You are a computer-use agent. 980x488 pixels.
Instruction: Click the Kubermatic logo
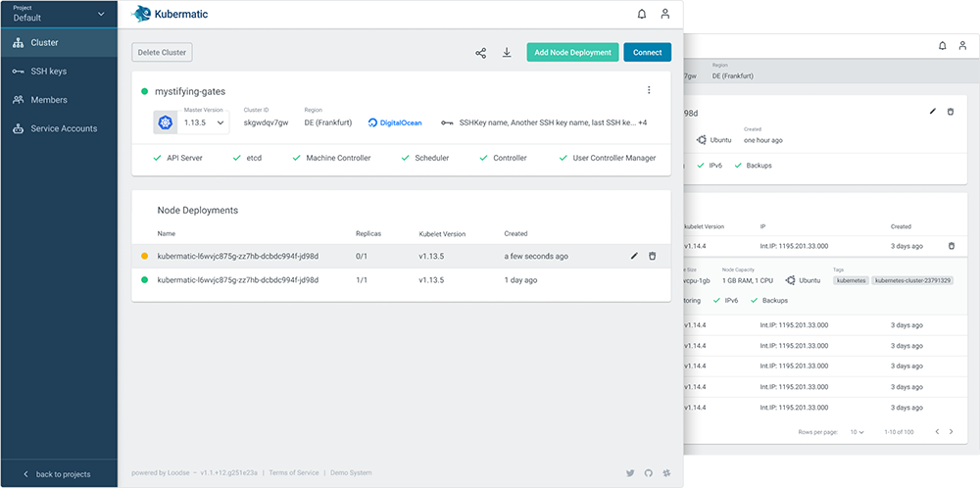[x=170, y=15]
